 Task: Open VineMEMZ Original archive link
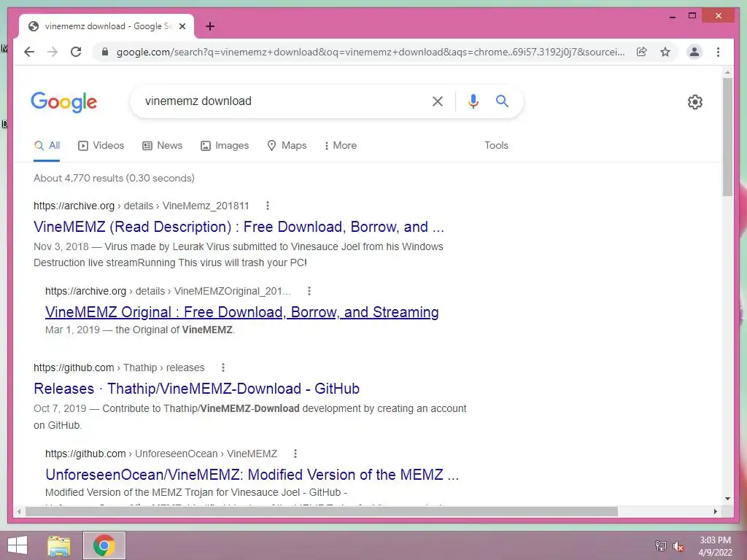pos(242,312)
